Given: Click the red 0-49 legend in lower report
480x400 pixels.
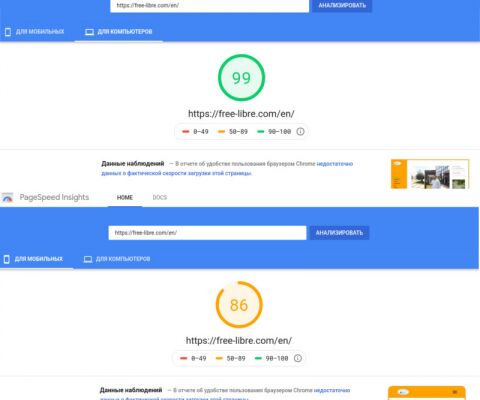Looking at the screenshot, I should click(193, 358).
